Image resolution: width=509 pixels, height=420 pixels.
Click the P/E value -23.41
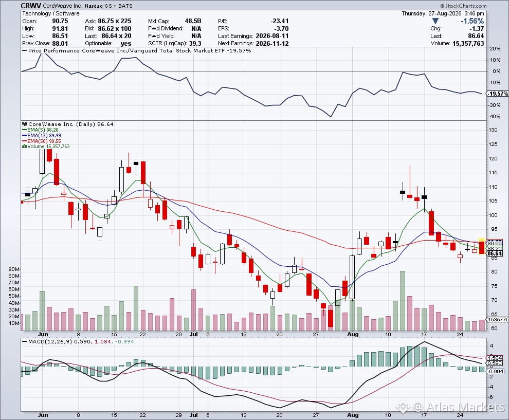click(280, 21)
